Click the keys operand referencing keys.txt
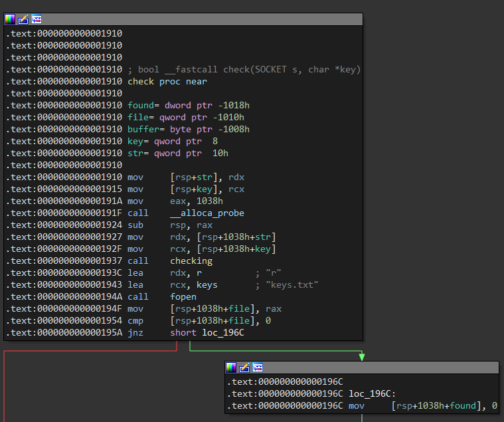 pos(207,285)
